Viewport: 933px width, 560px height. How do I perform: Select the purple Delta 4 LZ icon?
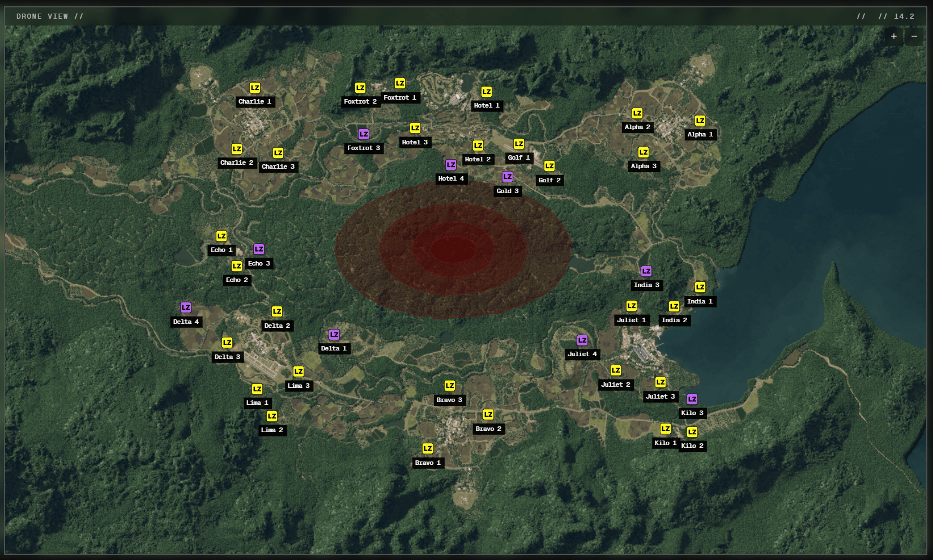[186, 307]
